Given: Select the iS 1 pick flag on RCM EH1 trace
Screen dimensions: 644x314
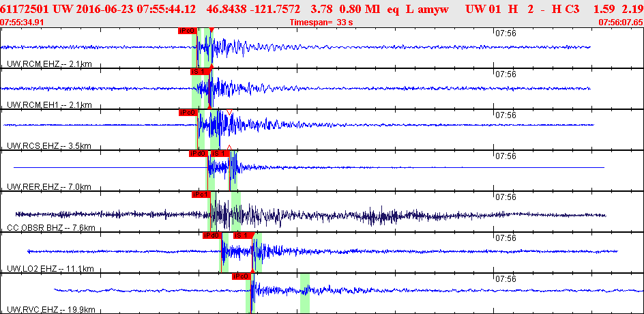Looking at the screenshot, I should pos(200,72).
